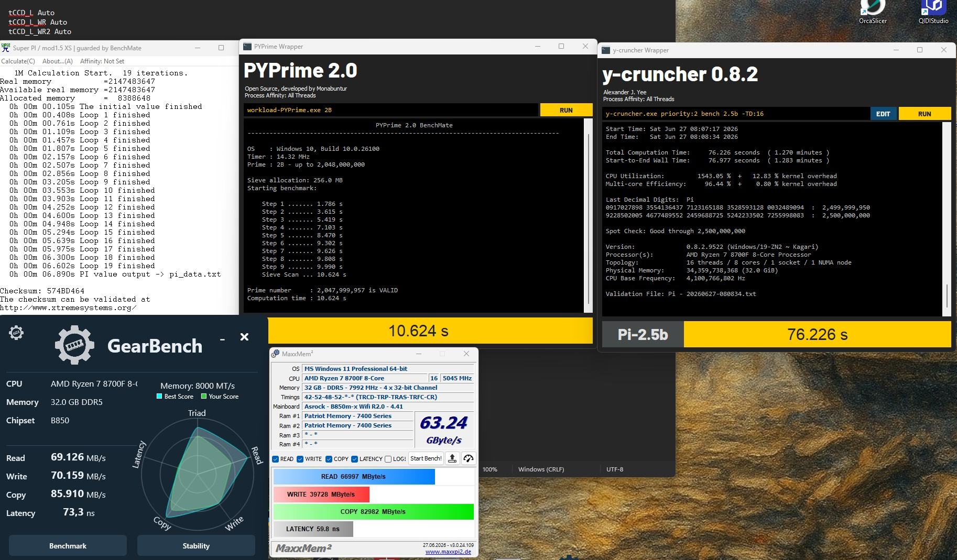
Task: Click the MaxxMem Timings field
Action: pos(388,397)
